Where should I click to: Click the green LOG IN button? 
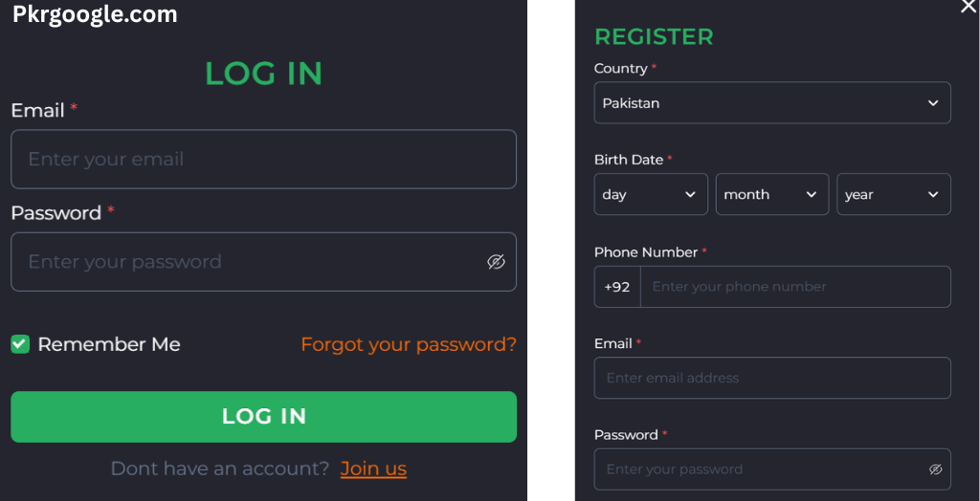point(263,417)
